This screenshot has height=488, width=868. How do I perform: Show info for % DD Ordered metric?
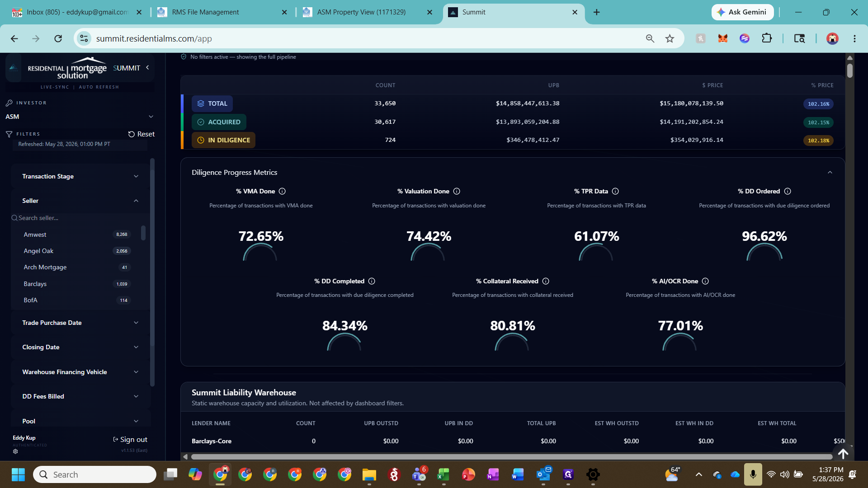coord(788,191)
